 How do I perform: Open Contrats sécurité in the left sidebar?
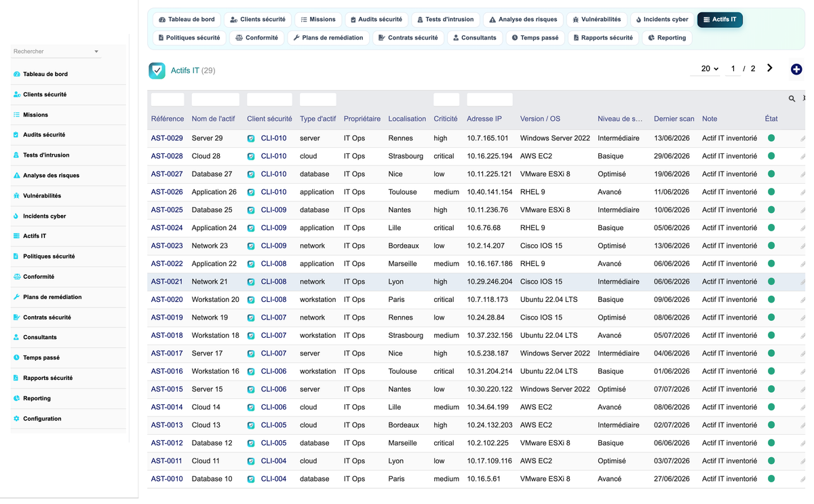[x=47, y=317]
